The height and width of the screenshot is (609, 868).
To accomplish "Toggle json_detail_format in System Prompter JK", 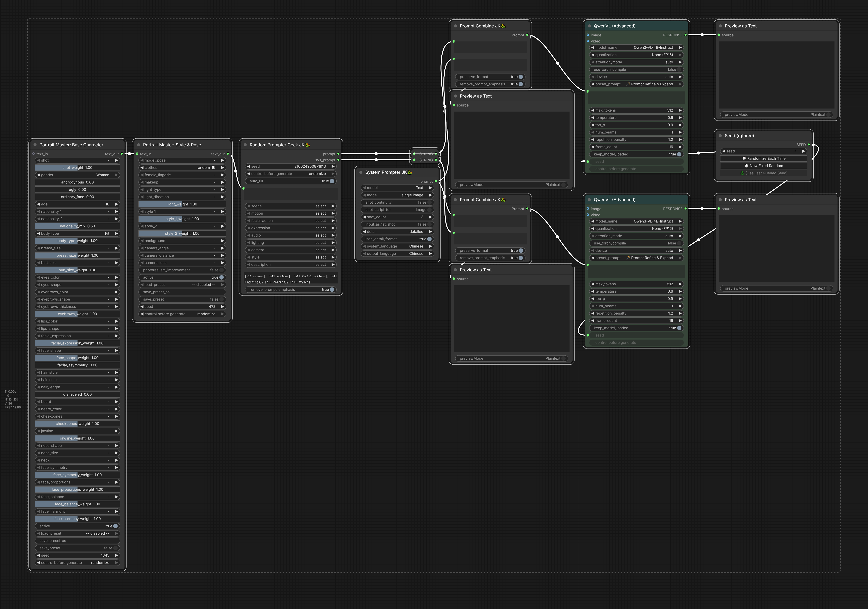I will pos(397,239).
